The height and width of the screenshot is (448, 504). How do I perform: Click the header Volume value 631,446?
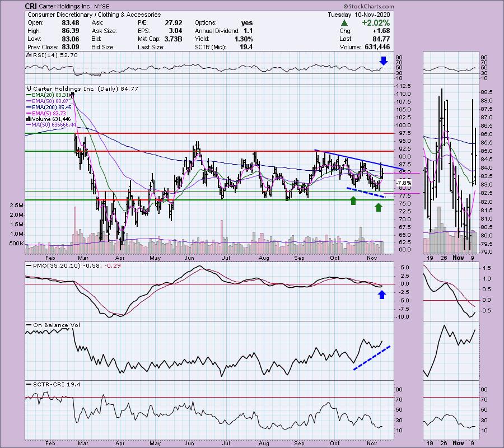pyautogui.click(x=377, y=47)
